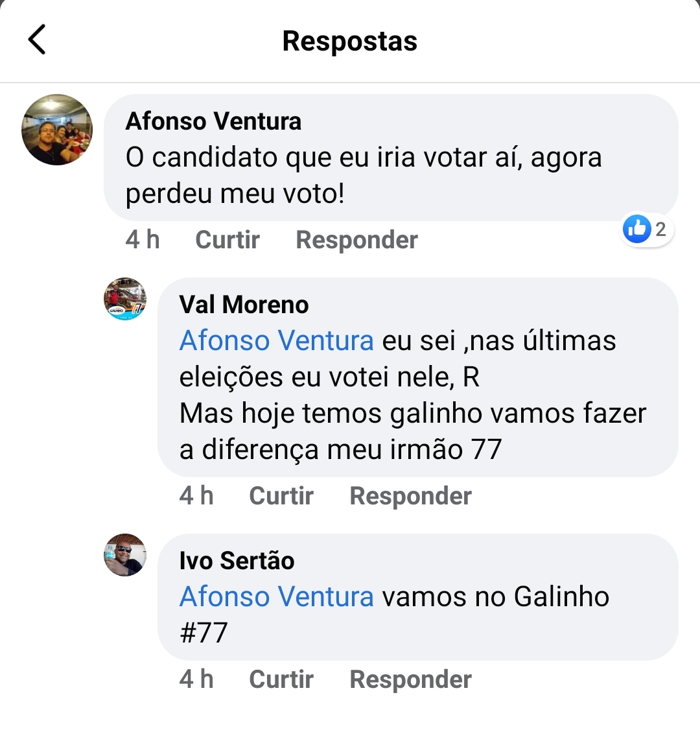The image size is (700, 743).
Task: Reply to Ivo Sertão's comment
Action: pos(410,679)
